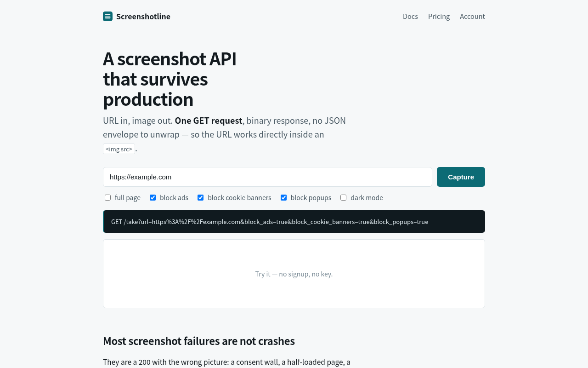Turn on the dark mode checkbox
This screenshot has width=588, height=368.
click(343, 198)
